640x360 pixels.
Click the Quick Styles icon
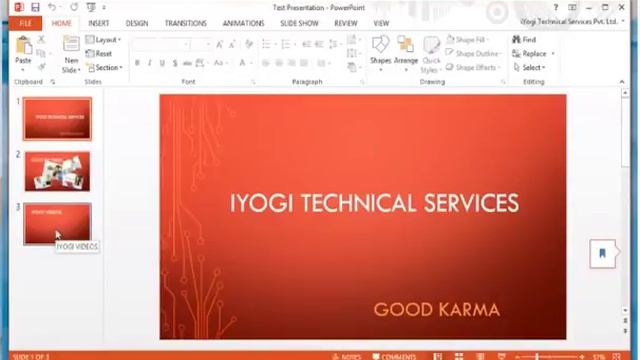coord(431,46)
